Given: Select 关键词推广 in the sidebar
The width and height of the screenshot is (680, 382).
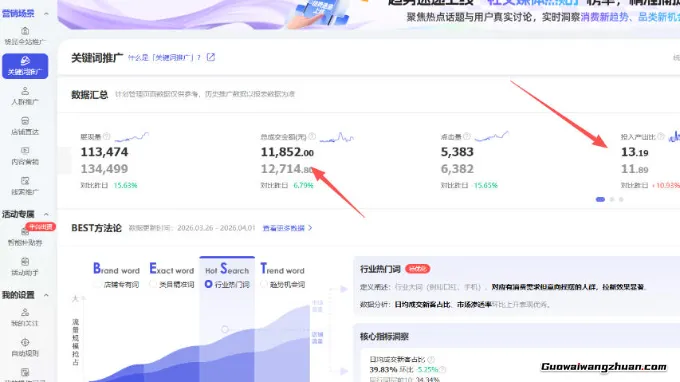Looking at the screenshot, I should 25,66.
